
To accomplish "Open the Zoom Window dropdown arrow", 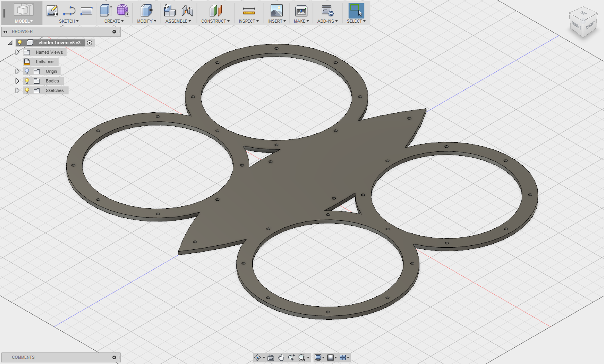I will (308, 358).
